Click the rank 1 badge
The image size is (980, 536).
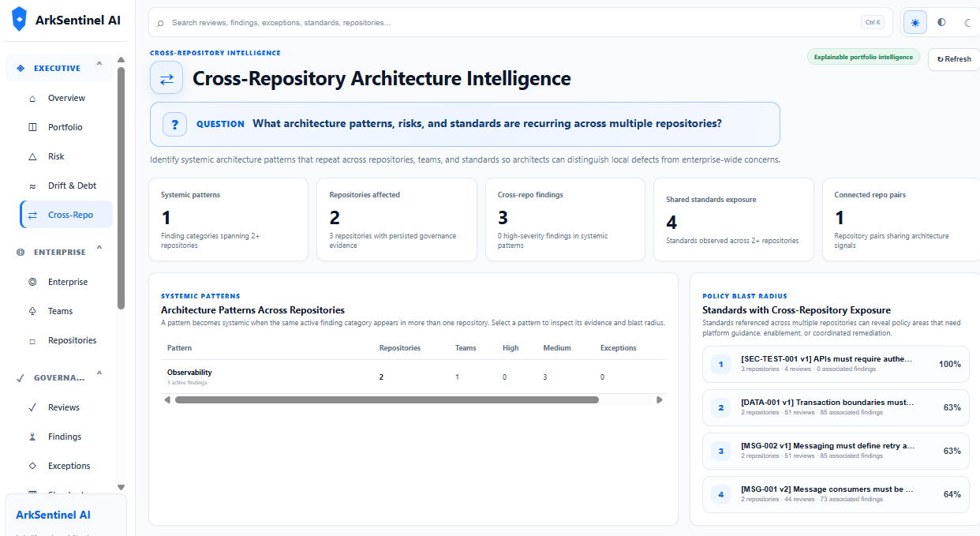pos(720,364)
